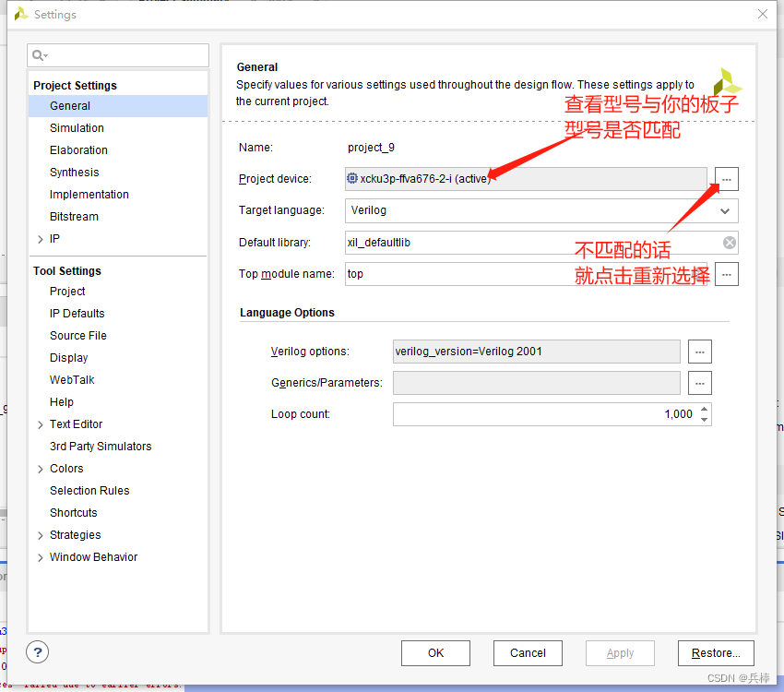Increase the Loop count value
Screen dimensions: 784x692
tap(704, 409)
